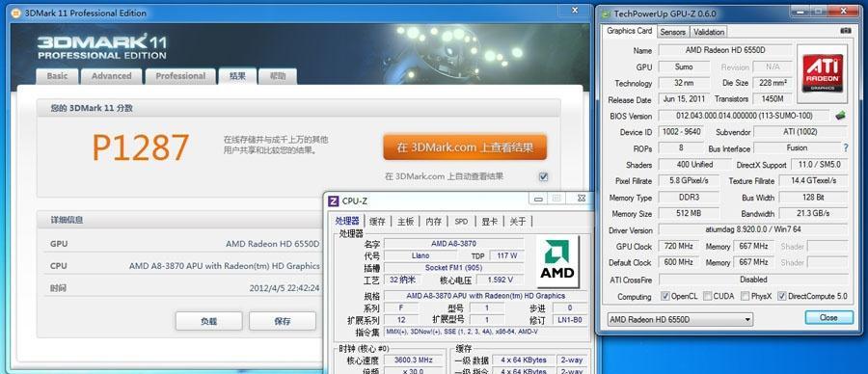Switch to the SPD tab in CPU-Z
Viewport: 868px width, 374px height.
pos(461,222)
